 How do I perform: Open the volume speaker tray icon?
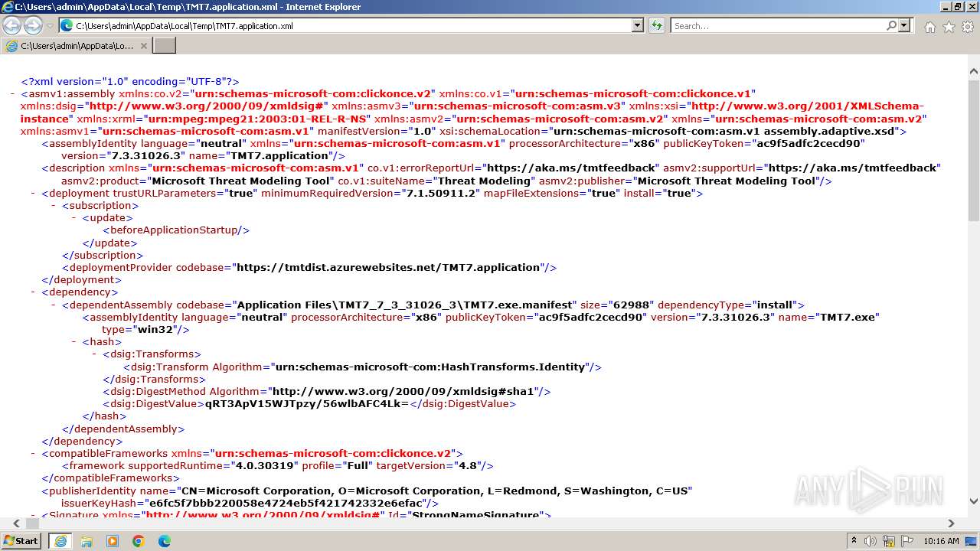point(871,541)
